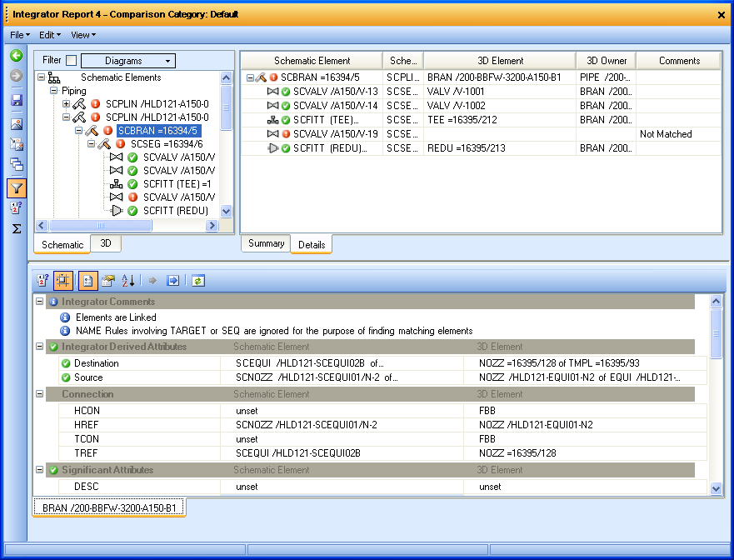Collapse the SCBRAN =16394/5 tree node
734x560 pixels.
pos(78,131)
